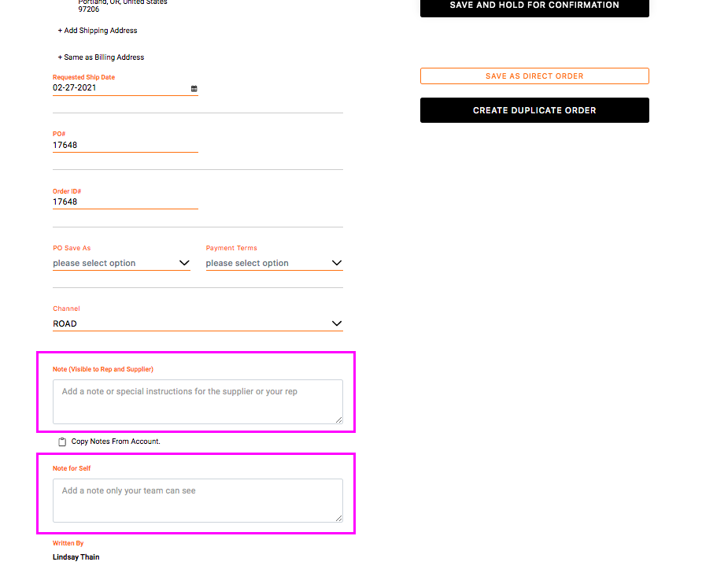Expand the PO Save As dropdown

[x=121, y=263]
